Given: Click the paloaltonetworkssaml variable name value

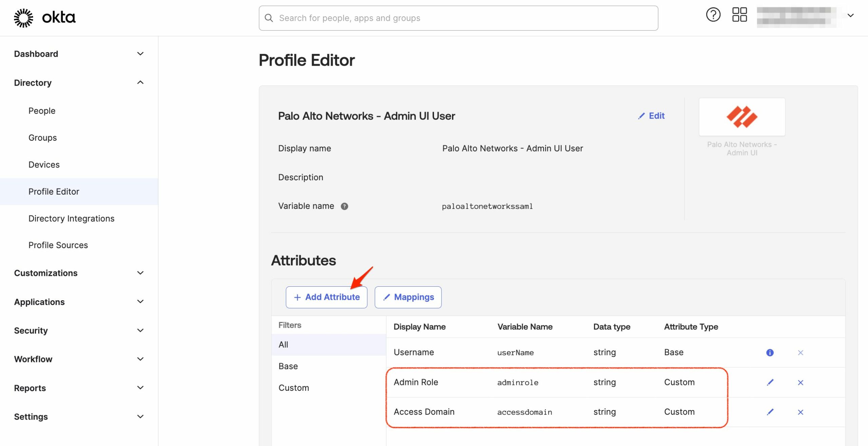Looking at the screenshot, I should click(487, 206).
